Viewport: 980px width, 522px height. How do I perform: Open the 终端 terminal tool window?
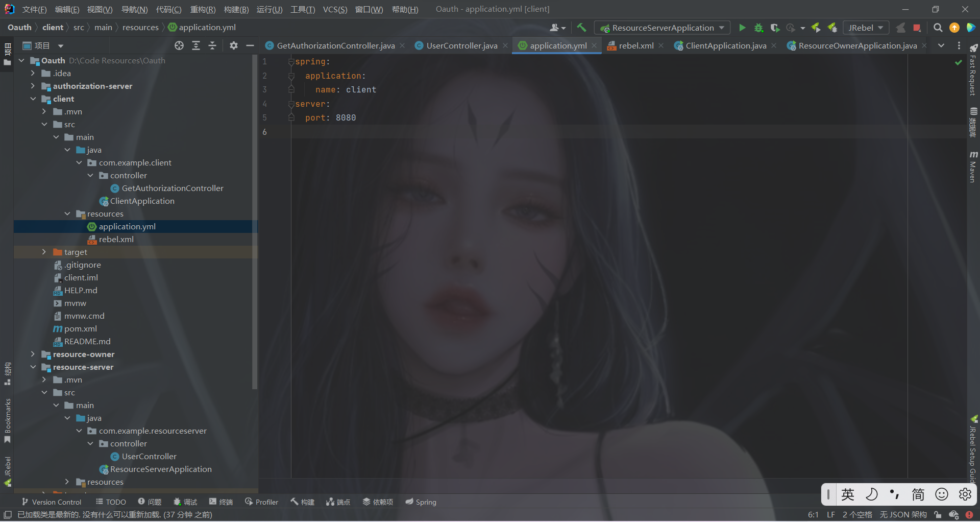[x=220, y=502]
